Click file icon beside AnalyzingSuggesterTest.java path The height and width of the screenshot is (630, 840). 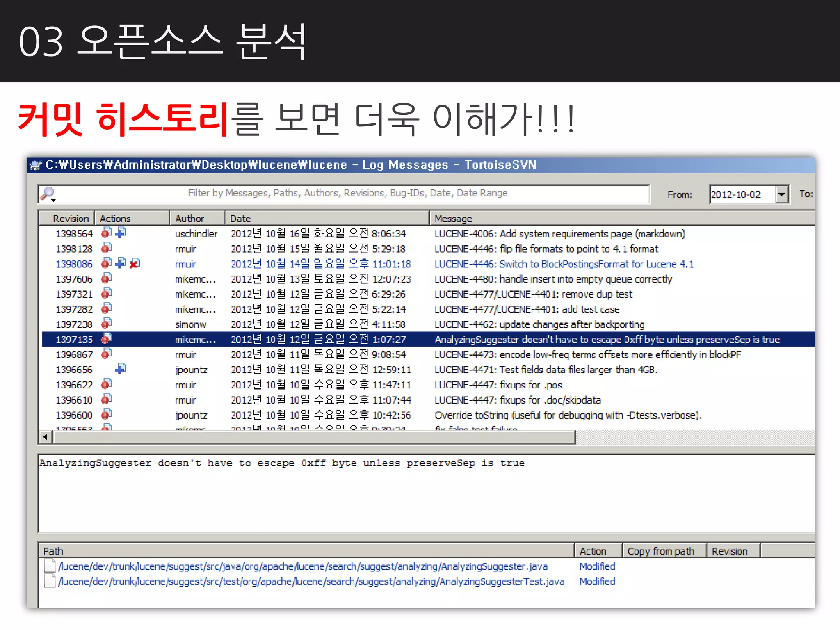[x=50, y=581]
